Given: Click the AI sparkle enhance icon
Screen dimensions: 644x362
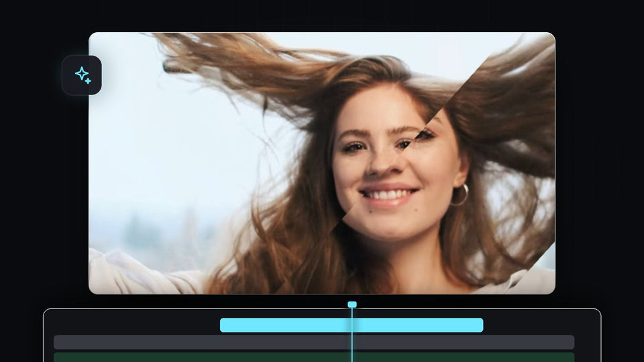Looking at the screenshot, I should 82,75.
